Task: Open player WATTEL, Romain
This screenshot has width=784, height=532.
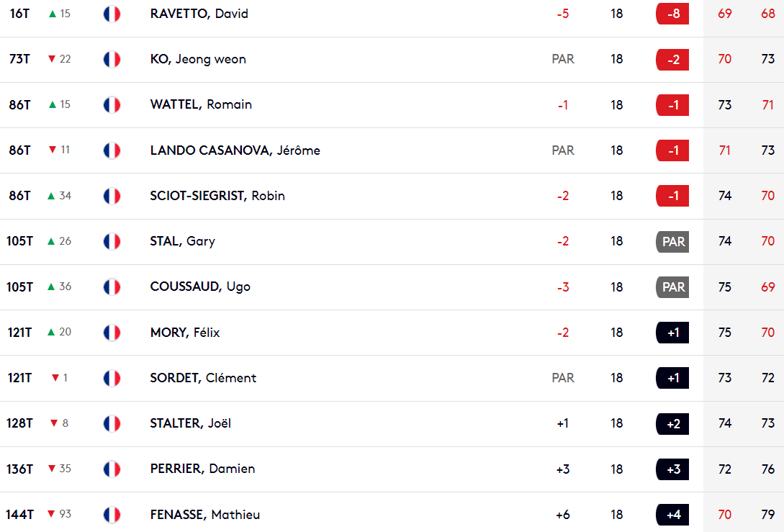Action: coord(201,104)
